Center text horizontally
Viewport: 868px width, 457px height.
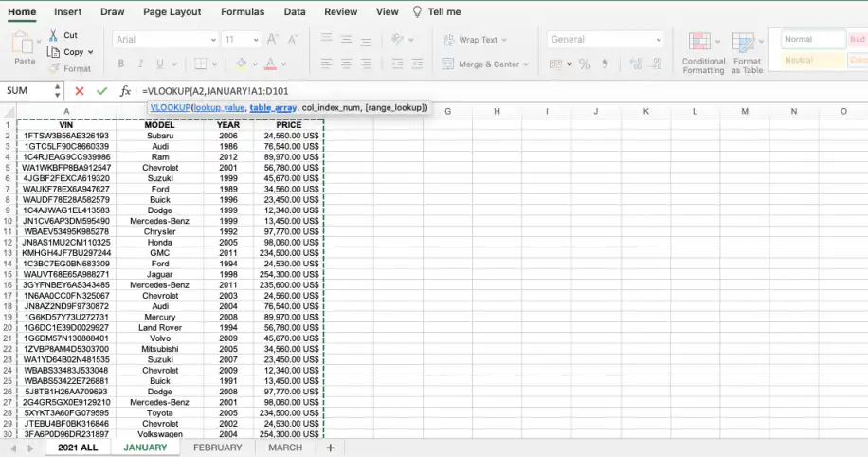[346, 64]
